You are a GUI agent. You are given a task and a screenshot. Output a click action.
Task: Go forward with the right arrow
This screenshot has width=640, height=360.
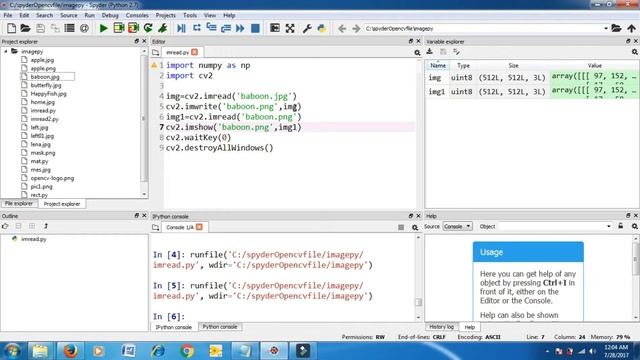coord(356,28)
